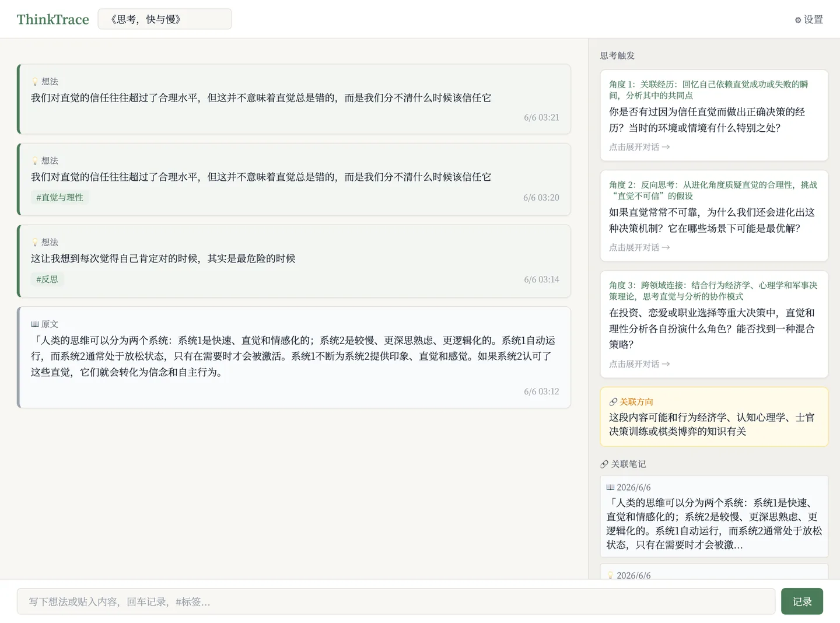840x623 pixels.
Task: Click the 关联方向 yellow card text
Action: [712, 425]
